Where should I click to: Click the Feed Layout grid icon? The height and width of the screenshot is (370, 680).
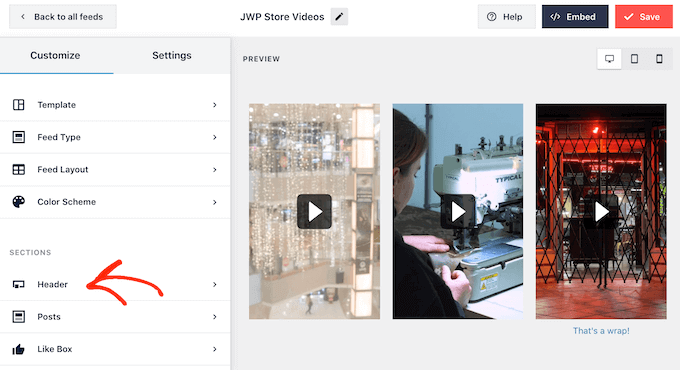(x=19, y=170)
